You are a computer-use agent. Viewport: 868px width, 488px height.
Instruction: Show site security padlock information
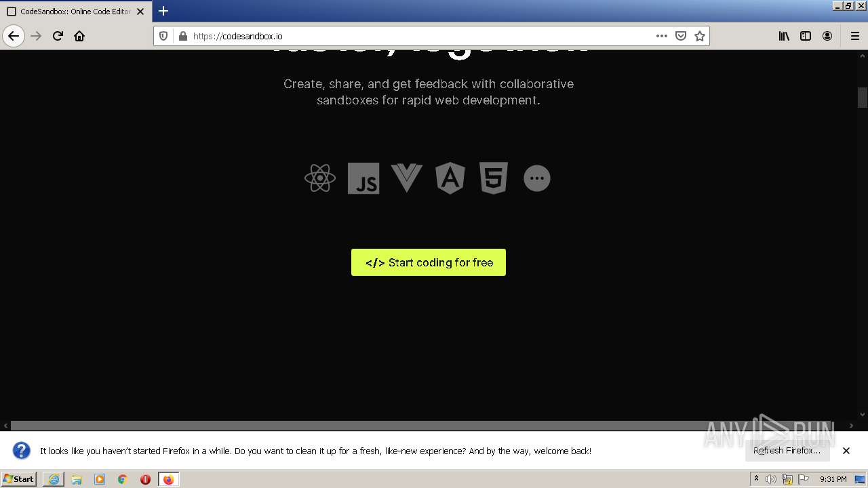point(182,36)
